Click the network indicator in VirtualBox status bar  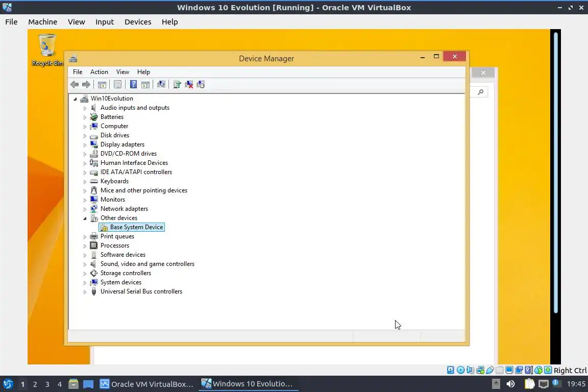(x=480, y=370)
